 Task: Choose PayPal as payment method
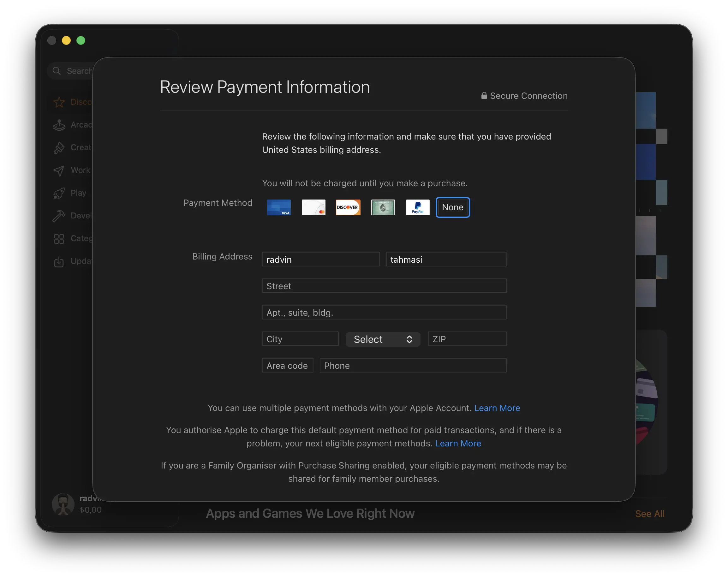[x=417, y=207]
